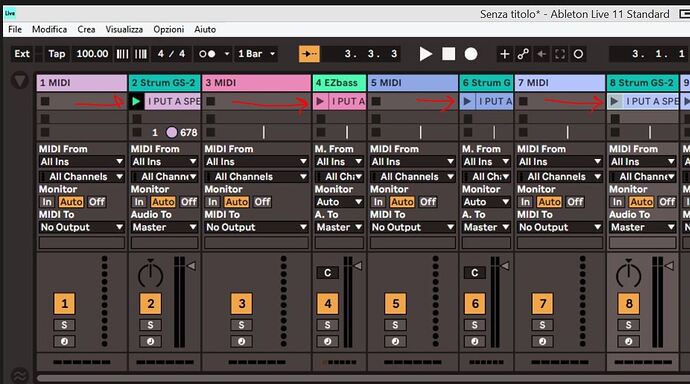Open the 1 Bar quantization dropdown
Screen dimensions: 690x384
(x=256, y=54)
